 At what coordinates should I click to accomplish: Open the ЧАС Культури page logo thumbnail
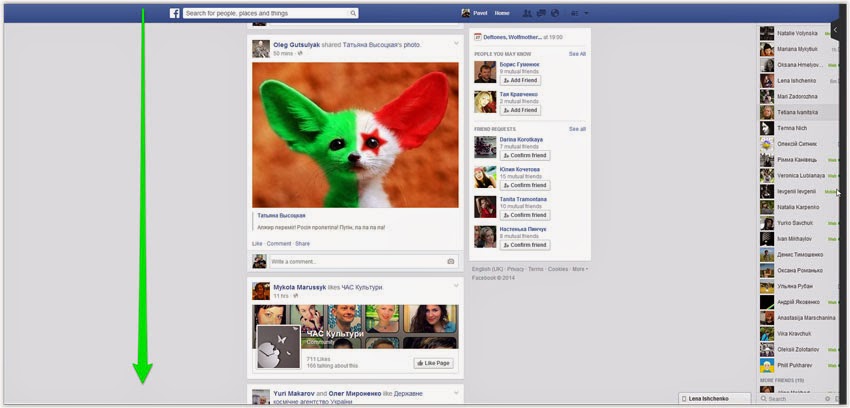[278, 347]
